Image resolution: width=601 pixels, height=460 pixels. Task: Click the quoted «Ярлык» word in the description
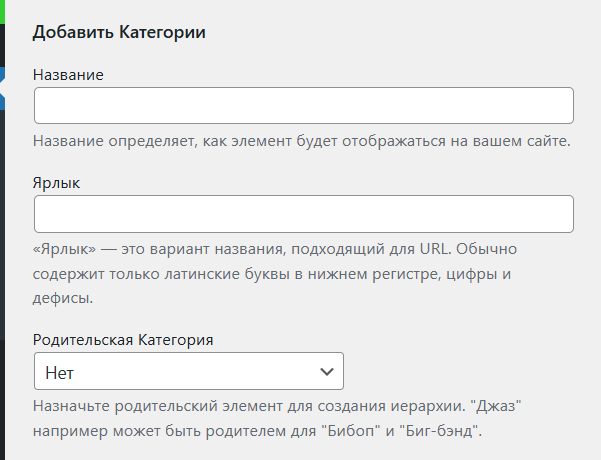pyautogui.click(x=63, y=248)
